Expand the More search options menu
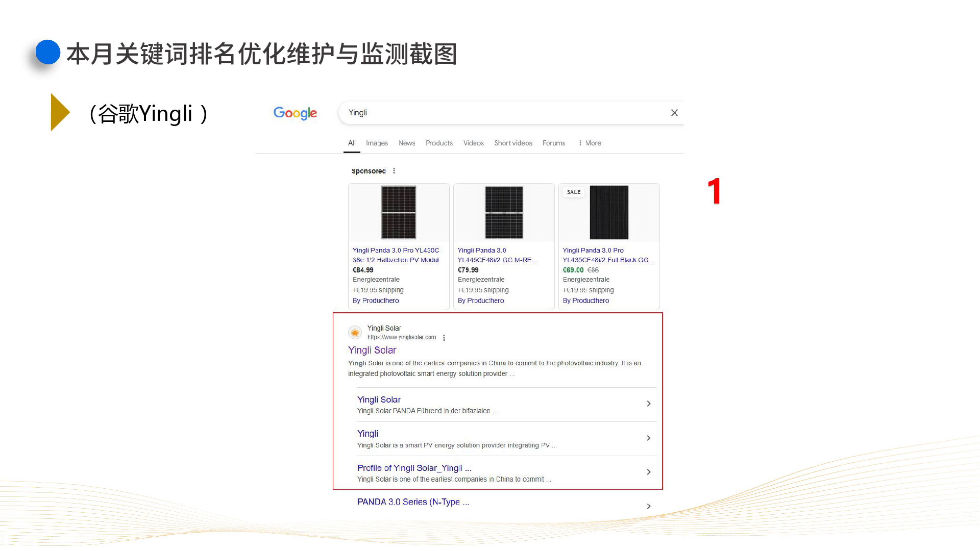The image size is (980, 551). pyautogui.click(x=590, y=143)
